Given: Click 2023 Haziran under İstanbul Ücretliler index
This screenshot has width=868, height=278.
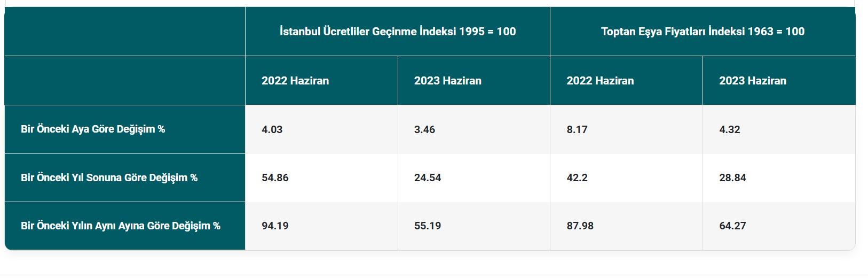Looking at the screenshot, I should tap(448, 81).
